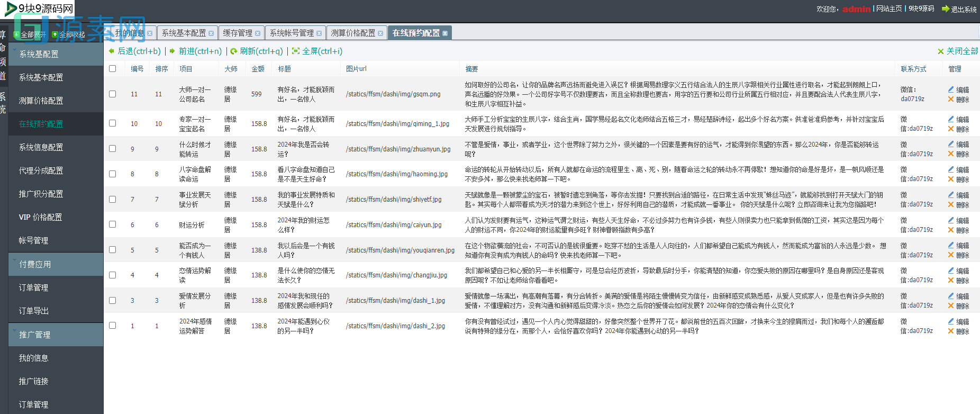Tick the checkbox for row number 7

coord(112,199)
